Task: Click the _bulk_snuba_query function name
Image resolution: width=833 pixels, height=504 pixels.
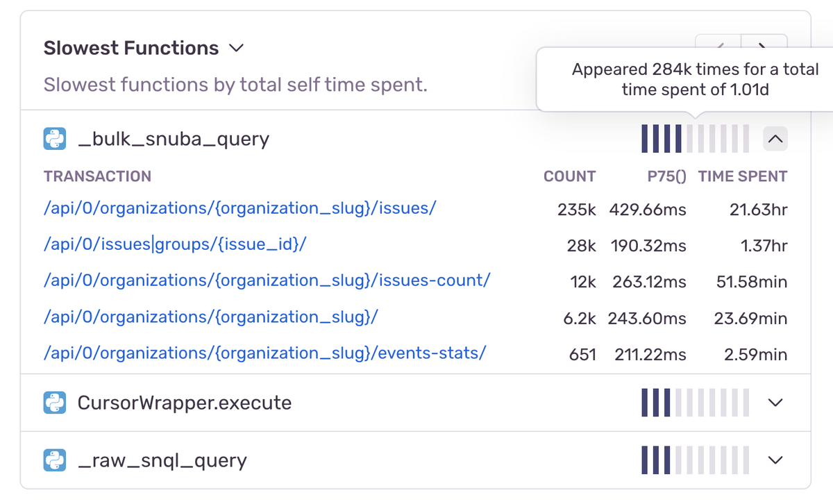Action: 173,140
